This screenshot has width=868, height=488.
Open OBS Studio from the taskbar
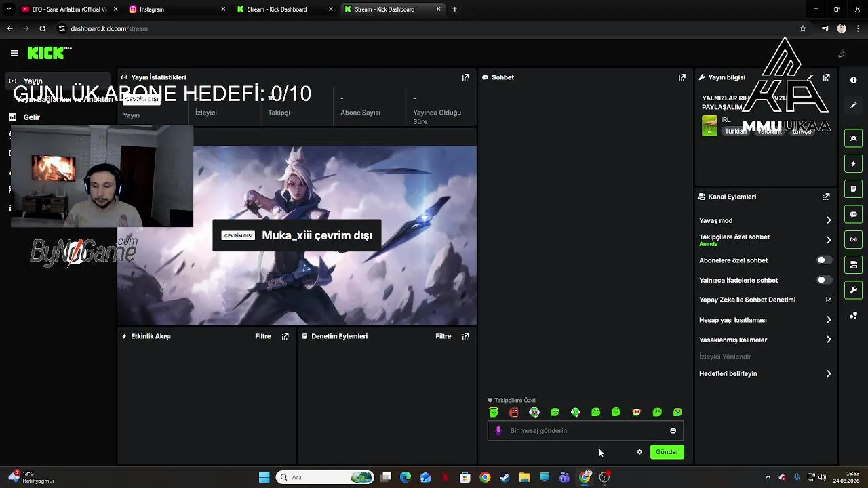tap(604, 477)
